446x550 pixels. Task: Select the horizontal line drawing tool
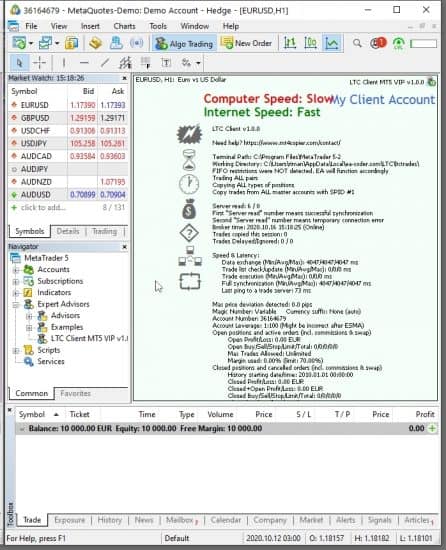[x=84, y=63]
